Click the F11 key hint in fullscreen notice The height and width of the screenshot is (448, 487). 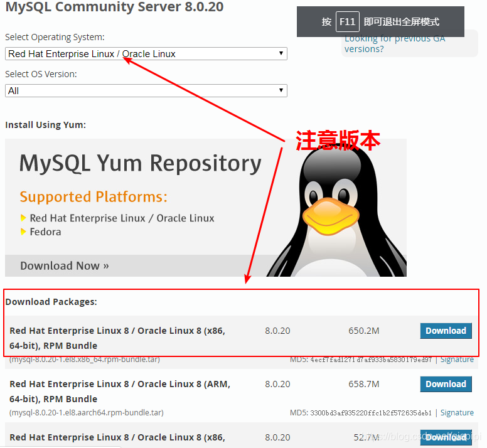click(x=348, y=22)
